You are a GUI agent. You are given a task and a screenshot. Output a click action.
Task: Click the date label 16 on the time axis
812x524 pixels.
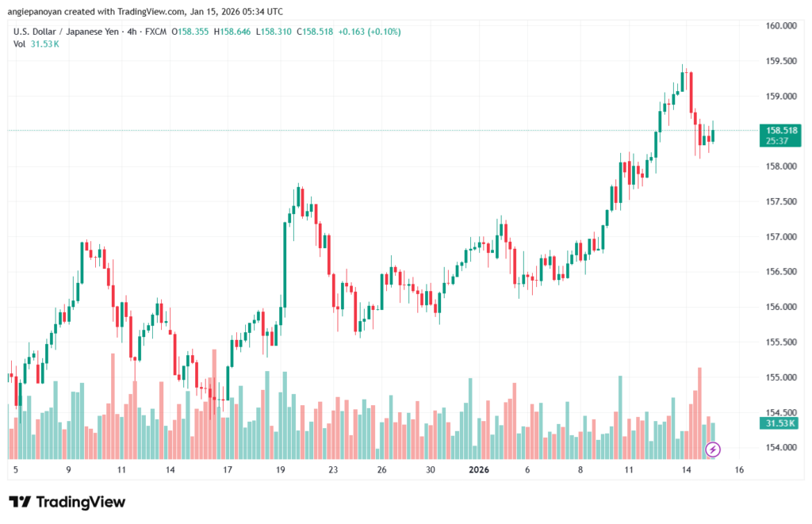(x=739, y=469)
